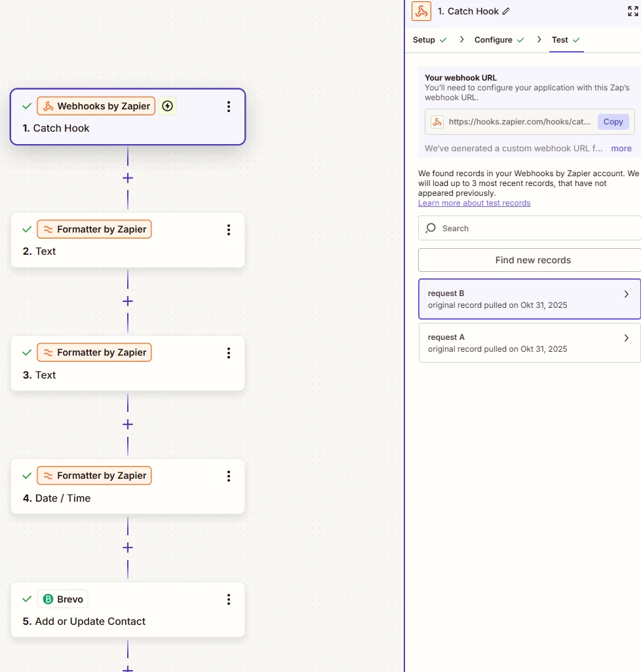The image size is (641, 672).
Task: Select the 3. Text step card
Action: click(x=128, y=363)
